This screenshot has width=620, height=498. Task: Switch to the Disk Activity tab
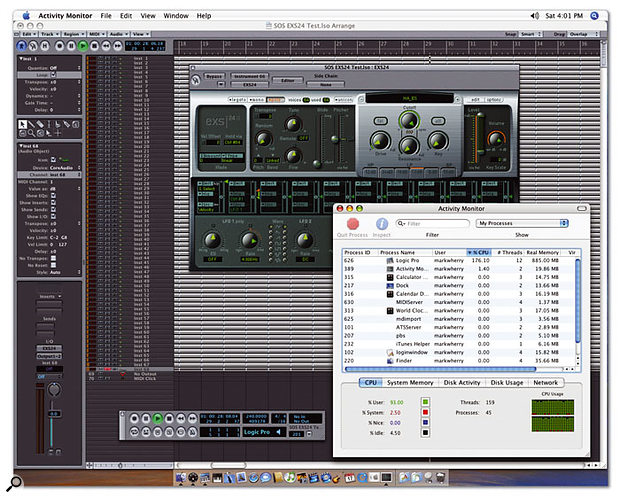[462, 382]
